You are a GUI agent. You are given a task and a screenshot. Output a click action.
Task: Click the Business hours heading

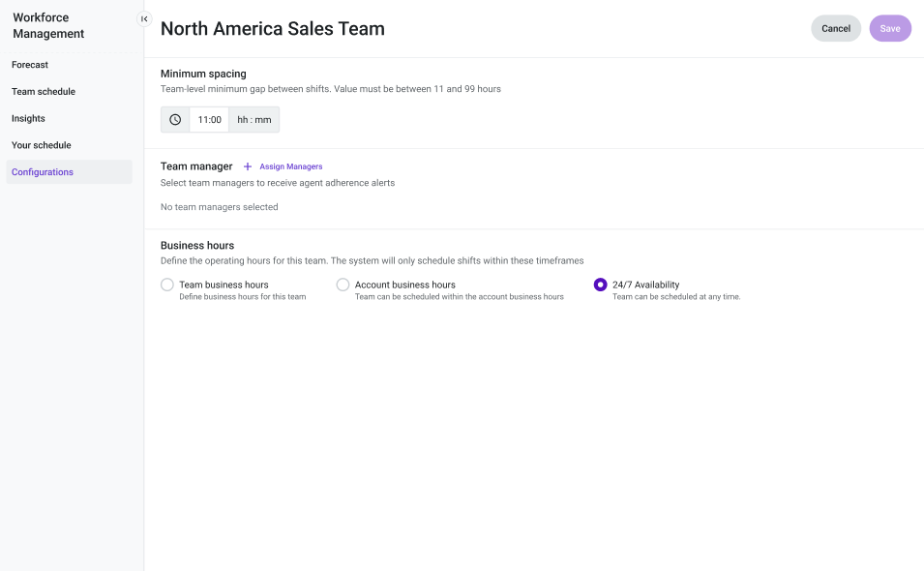coord(197,245)
